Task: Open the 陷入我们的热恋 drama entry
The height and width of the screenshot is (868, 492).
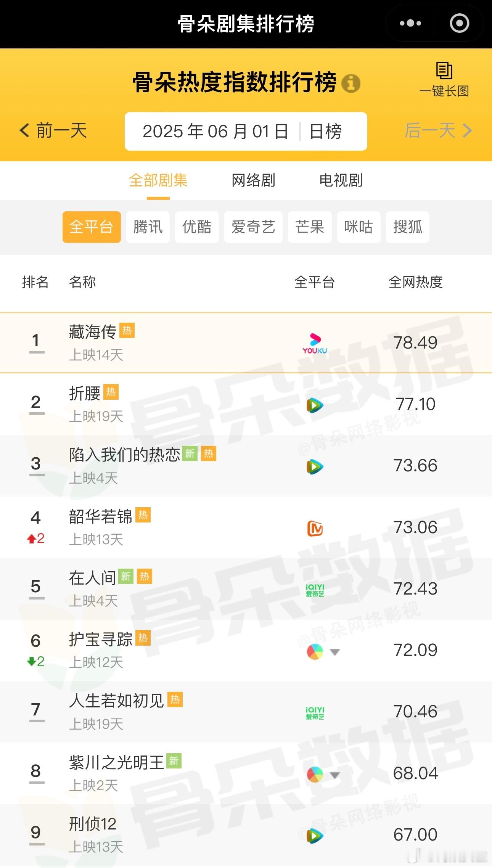Action: (246, 466)
